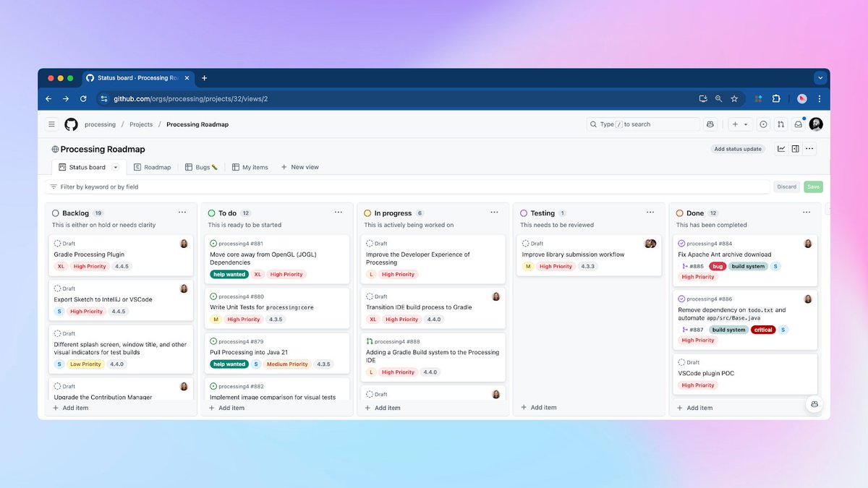Image resolution: width=868 pixels, height=488 pixels.
Task: Open Backlog column three-dot menu
Action: 182,213
